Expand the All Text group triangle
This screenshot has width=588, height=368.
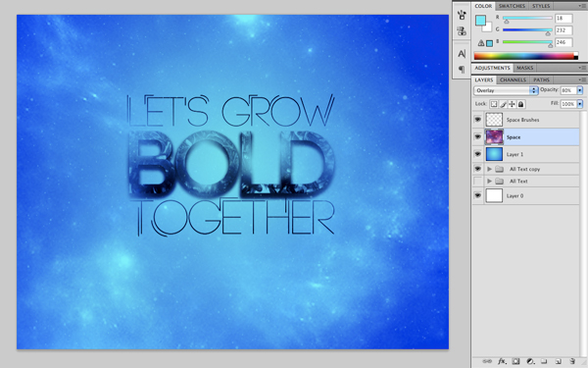pyautogui.click(x=489, y=182)
